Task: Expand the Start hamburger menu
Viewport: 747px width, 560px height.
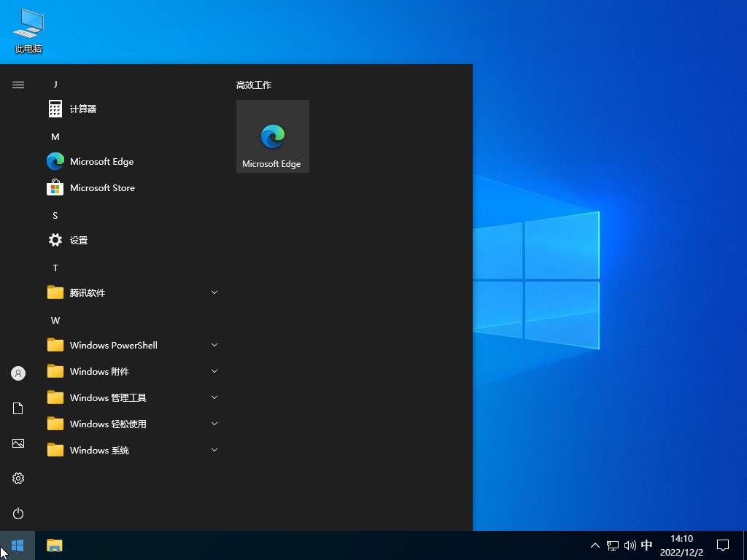Action: pos(18,85)
